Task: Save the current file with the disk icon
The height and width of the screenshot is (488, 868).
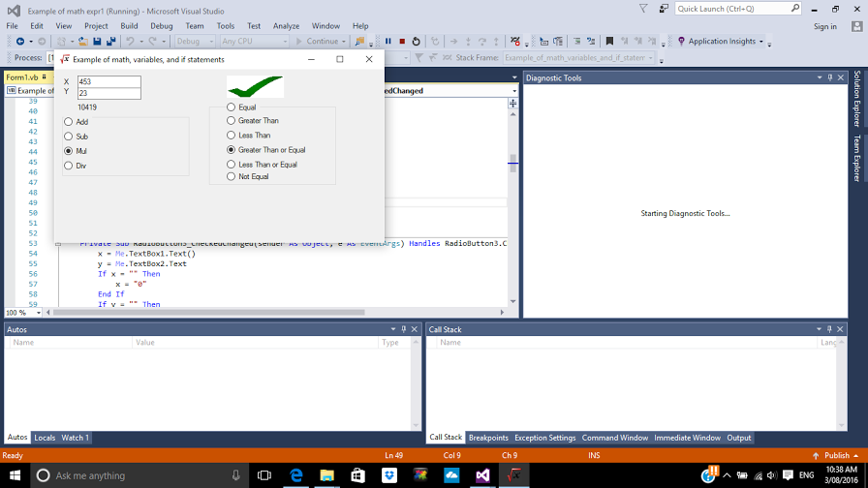Action: (x=97, y=42)
